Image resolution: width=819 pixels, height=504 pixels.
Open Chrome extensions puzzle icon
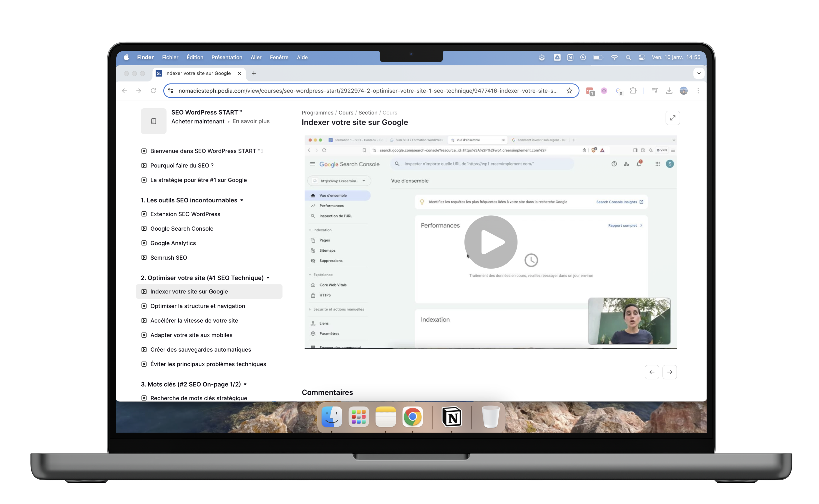(x=633, y=91)
